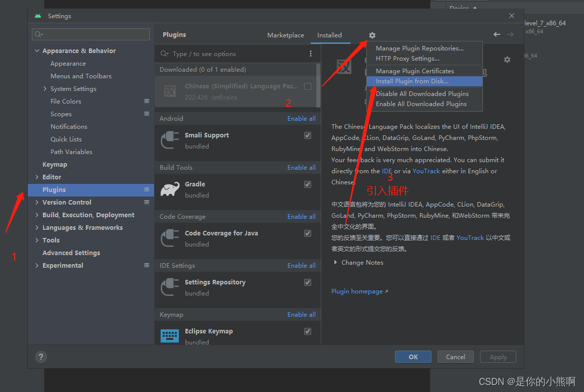Open the plugin search options menu (three dots)
This screenshot has height=392, width=584.
pyautogui.click(x=311, y=54)
